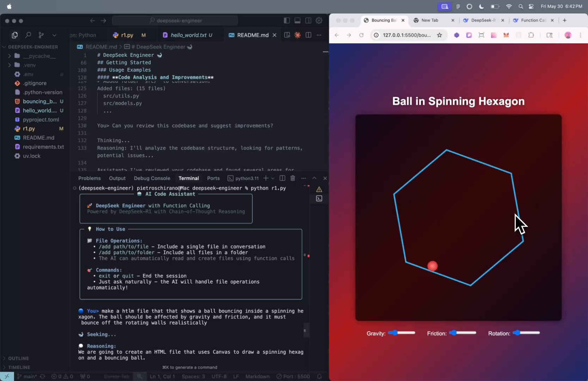Toggle secondary sidebar layout icon

pyautogui.click(x=308, y=20)
